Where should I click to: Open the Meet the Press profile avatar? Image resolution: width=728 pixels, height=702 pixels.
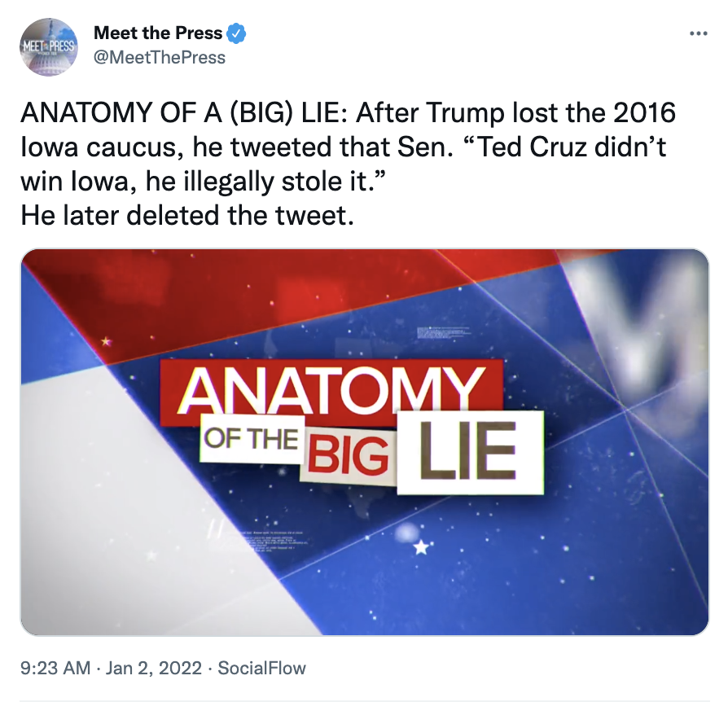tap(47, 48)
